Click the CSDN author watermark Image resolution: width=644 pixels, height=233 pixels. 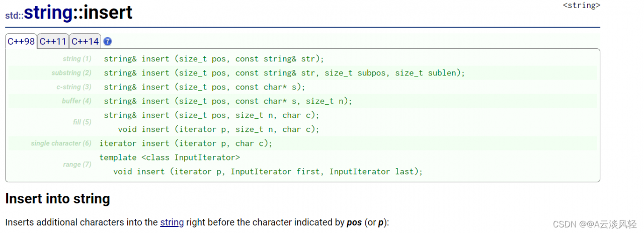click(595, 224)
